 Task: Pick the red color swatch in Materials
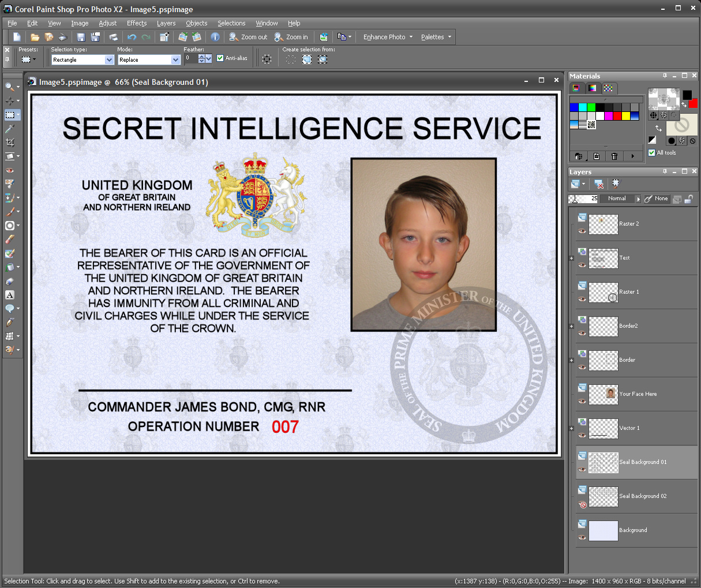[617, 116]
